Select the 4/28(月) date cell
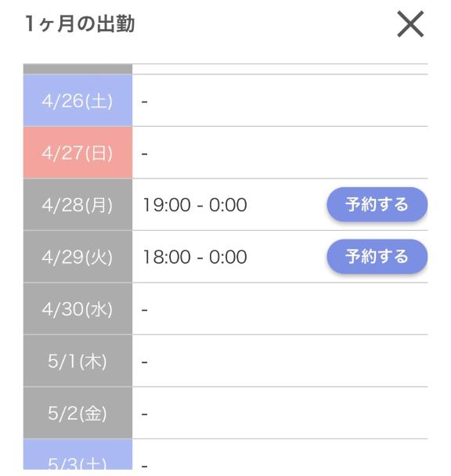 click(78, 205)
